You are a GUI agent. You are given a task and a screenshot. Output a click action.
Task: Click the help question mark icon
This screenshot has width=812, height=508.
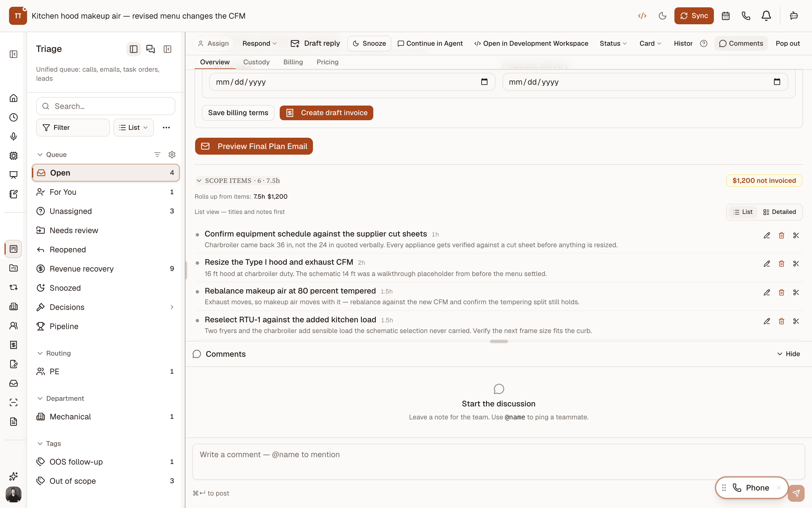[x=704, y=43]
